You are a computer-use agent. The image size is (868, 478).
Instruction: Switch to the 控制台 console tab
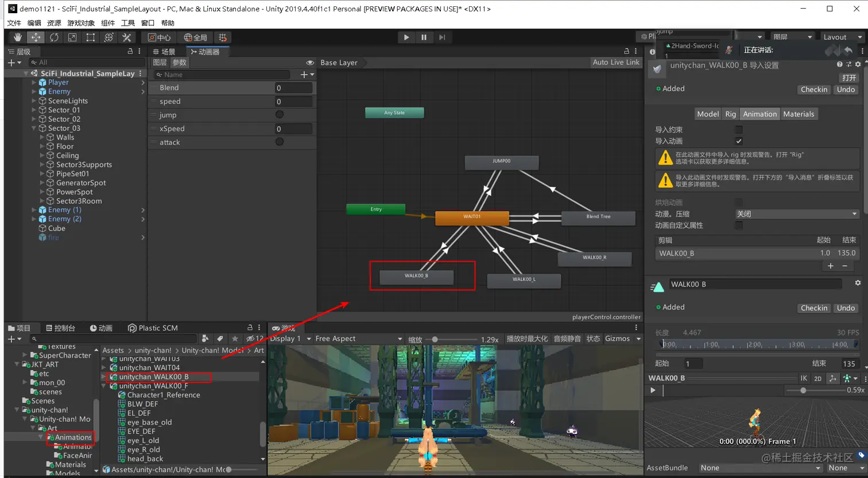(x=60, y=328)
